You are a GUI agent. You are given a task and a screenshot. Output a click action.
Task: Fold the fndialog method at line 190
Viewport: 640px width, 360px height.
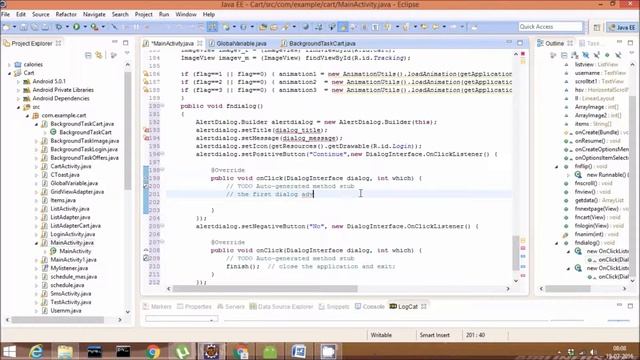click(x=163, y=106)
